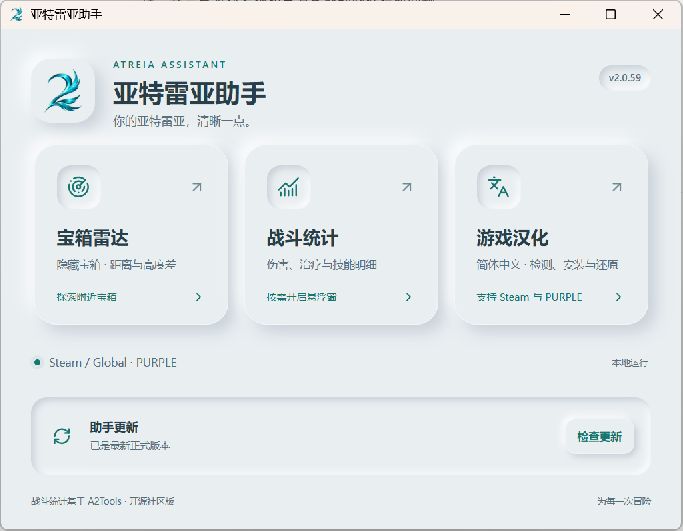Maximize the 亚特雷亚助手 window
The width and height of the screenshot is (683, 531).
point(611,14)
